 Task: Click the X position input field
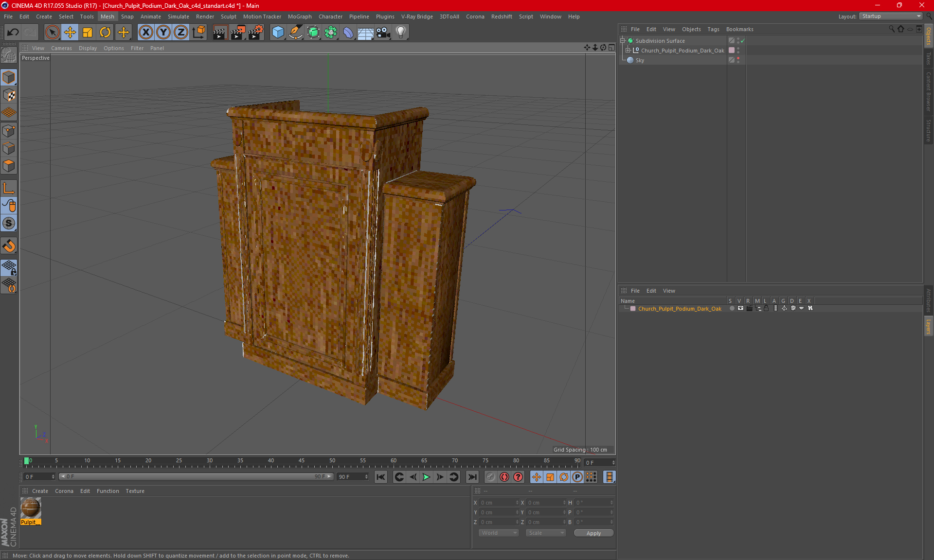click(499, 503)
